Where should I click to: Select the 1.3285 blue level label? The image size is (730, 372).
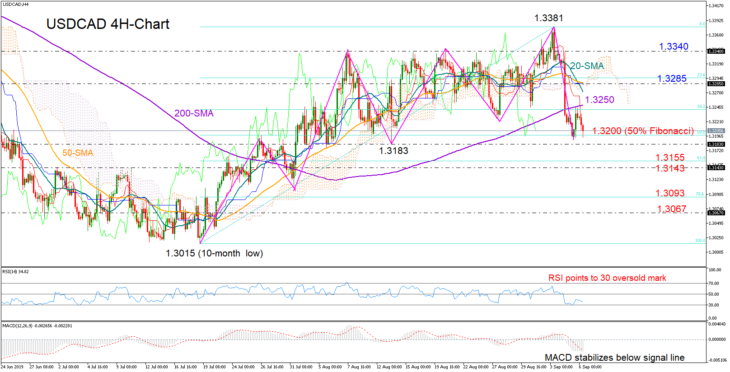(x=673, y=79)
